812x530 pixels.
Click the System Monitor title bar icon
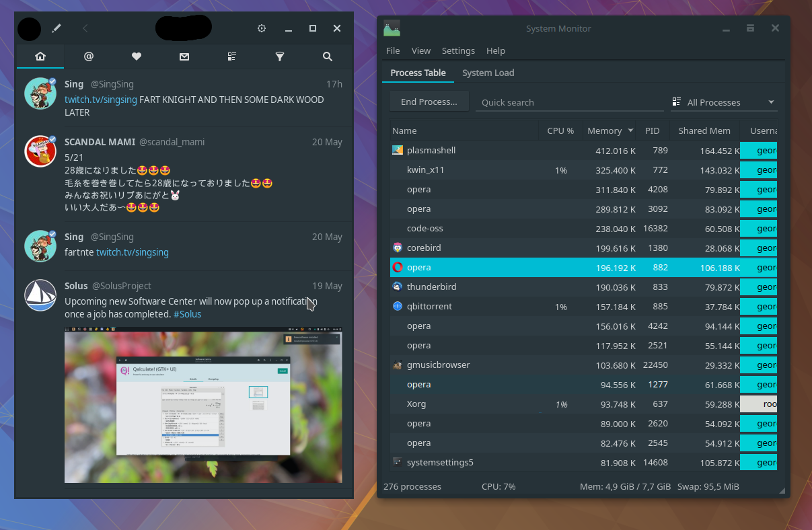[x=392, y=28]
